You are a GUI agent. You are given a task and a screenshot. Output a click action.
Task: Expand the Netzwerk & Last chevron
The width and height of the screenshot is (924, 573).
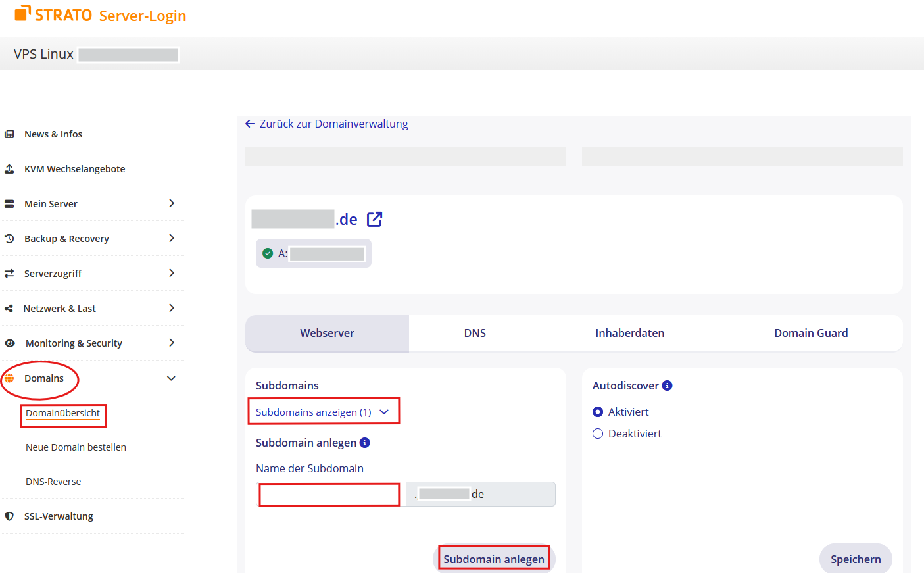[x=172, y=308]
